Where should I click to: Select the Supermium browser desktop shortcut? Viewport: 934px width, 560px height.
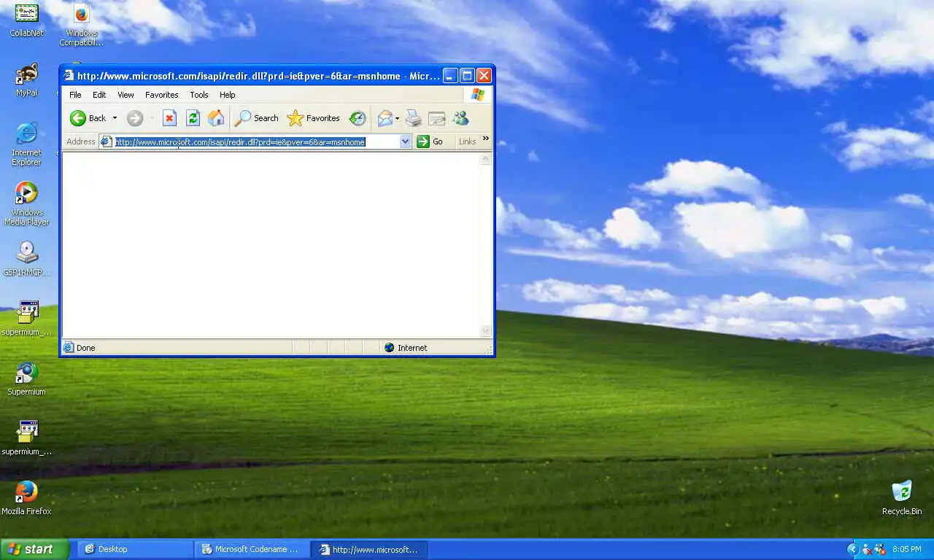point(27,379)
